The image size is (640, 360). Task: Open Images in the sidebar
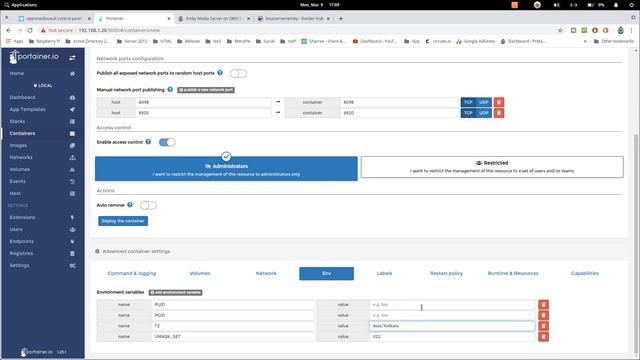[x=18, y=145]
